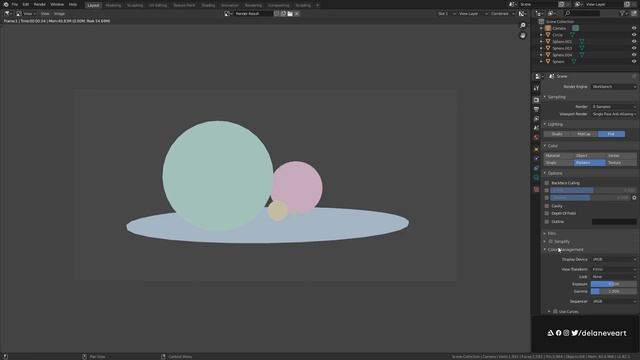Open the Output properties tab icon
The image size is (640, 360).
[536, 109]
